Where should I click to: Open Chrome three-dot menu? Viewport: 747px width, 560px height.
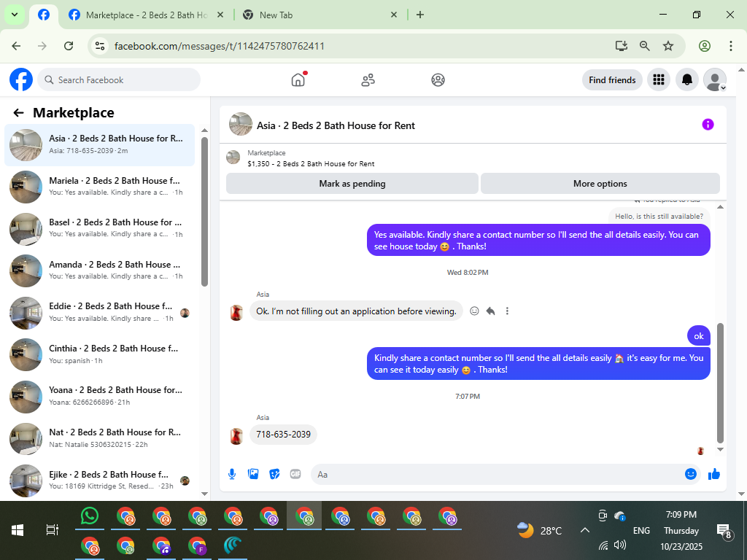tap(730, 46)
